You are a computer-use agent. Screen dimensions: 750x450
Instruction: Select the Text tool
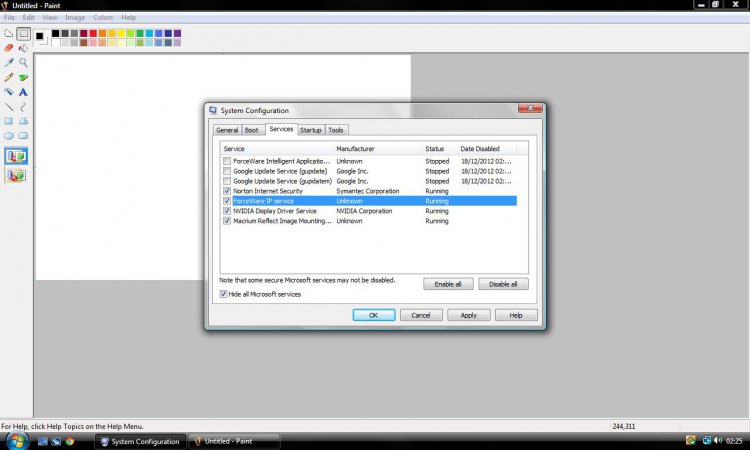23,92
